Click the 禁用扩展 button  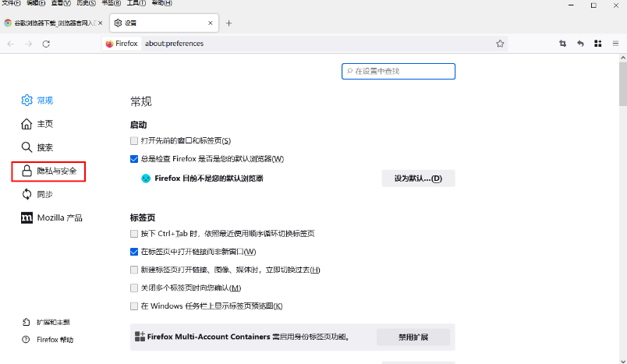coord(413,337)
